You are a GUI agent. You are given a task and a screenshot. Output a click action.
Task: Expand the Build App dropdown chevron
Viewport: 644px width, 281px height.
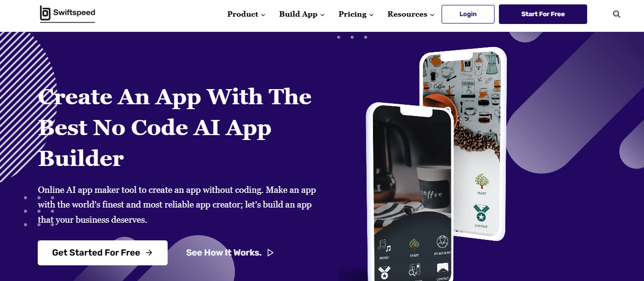coord(322,15)
